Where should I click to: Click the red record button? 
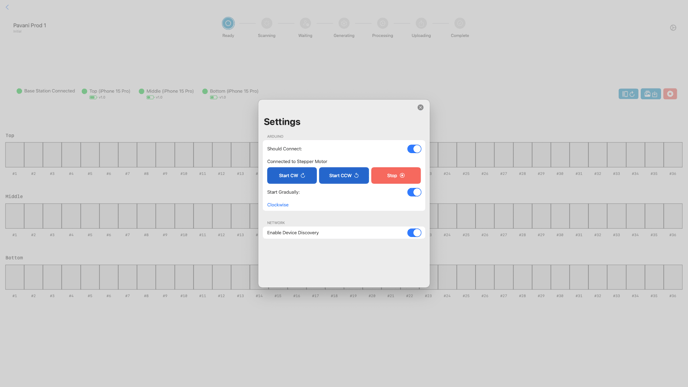670,94
